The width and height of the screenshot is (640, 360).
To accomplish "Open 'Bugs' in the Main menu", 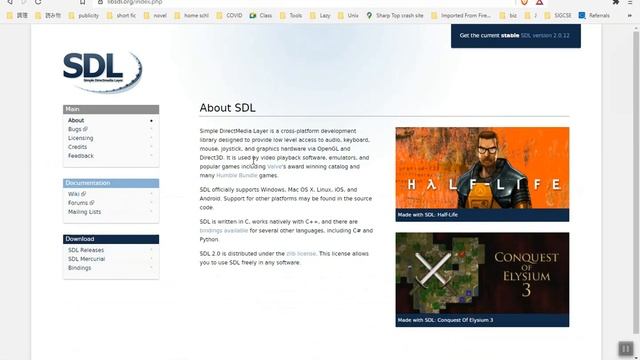I will pyautogui.click(x=78, y=129).
